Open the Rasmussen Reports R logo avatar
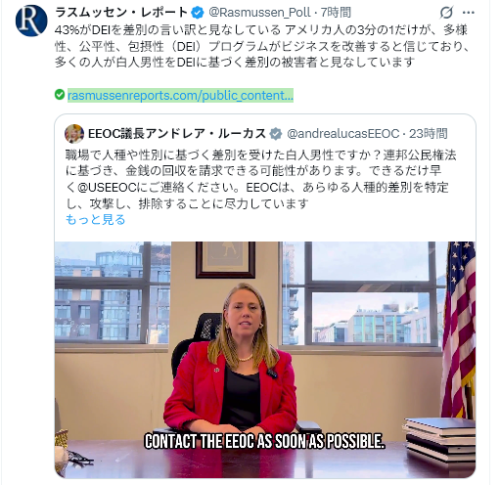Screen dimensions: 500x485 click(31, 21)
